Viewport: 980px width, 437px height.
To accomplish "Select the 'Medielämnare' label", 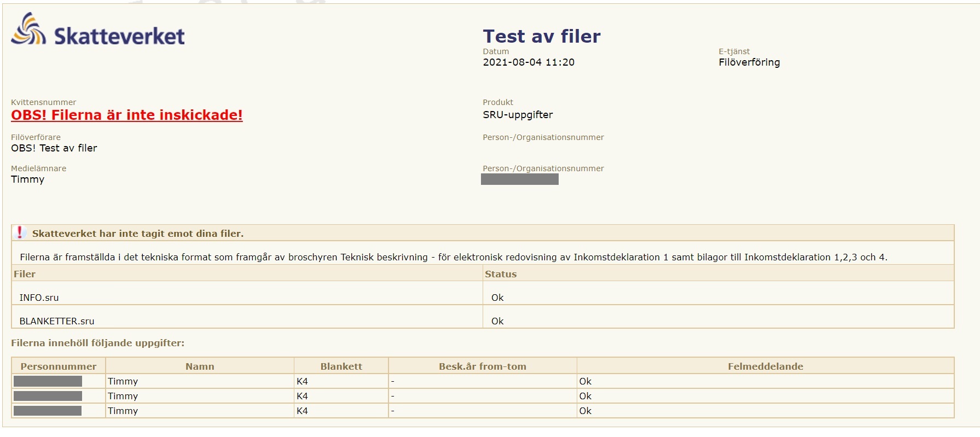I will click(39, 168).
